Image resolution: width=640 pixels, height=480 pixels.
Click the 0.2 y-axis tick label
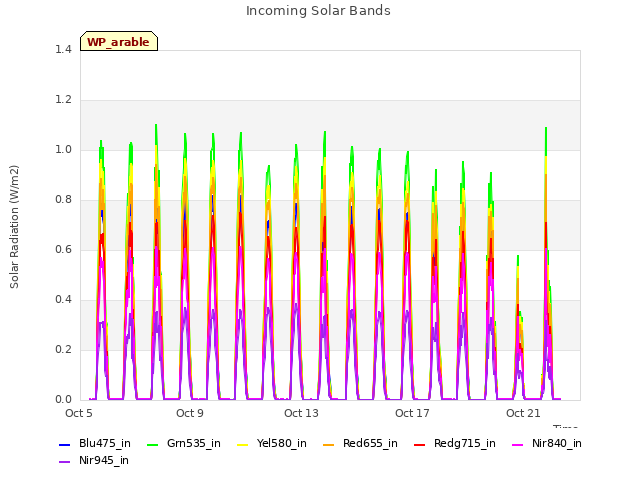coord(63,350)
